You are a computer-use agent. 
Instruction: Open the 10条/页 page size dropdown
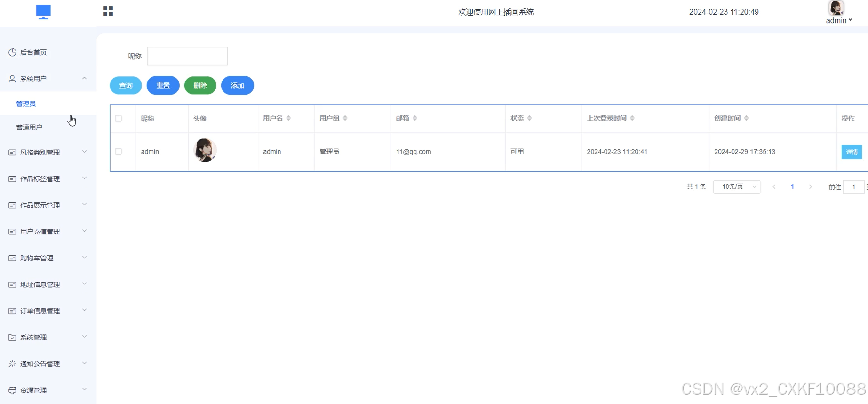point(737,187)
